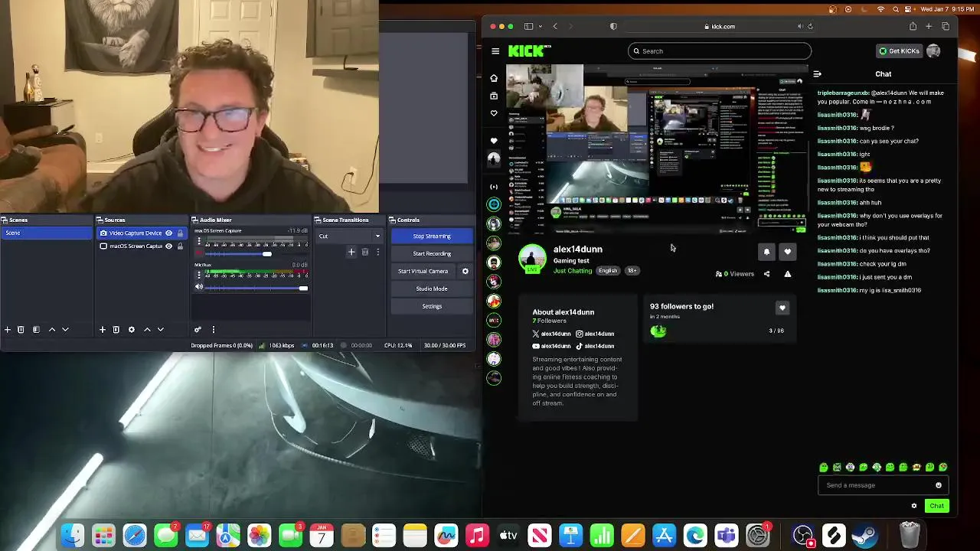Unmute macOS Screen Capture audio channel
Image resolution: width=980 pixels, height=551 pixels.
(199, 253)
